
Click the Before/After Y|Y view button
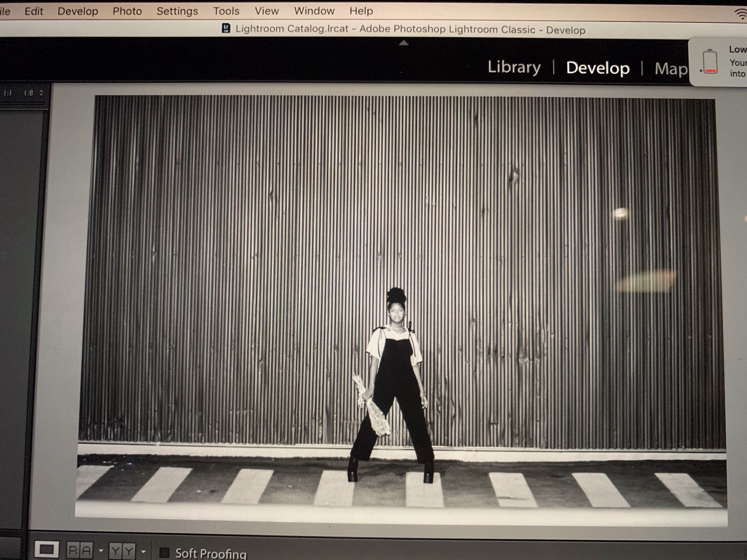point(122,551)
